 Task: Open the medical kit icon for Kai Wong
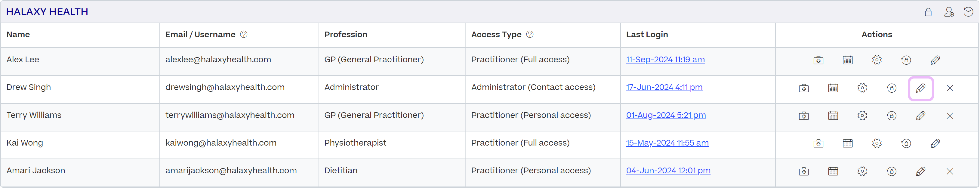tap(819, 143)
